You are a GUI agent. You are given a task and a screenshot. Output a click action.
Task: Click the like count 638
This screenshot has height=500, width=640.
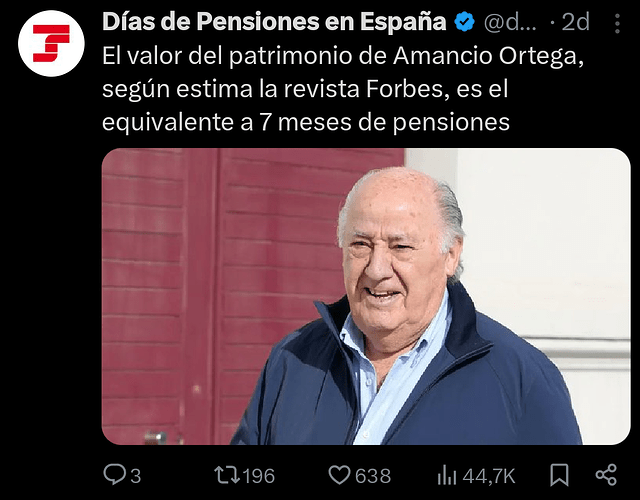tap(373, 476)
